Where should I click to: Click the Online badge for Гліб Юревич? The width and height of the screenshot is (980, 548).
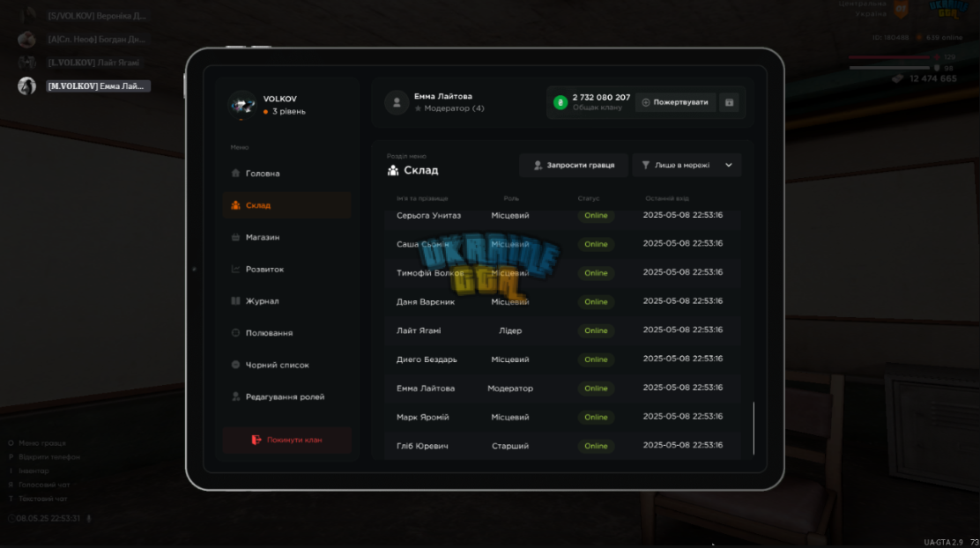click(x=596, y=446)
